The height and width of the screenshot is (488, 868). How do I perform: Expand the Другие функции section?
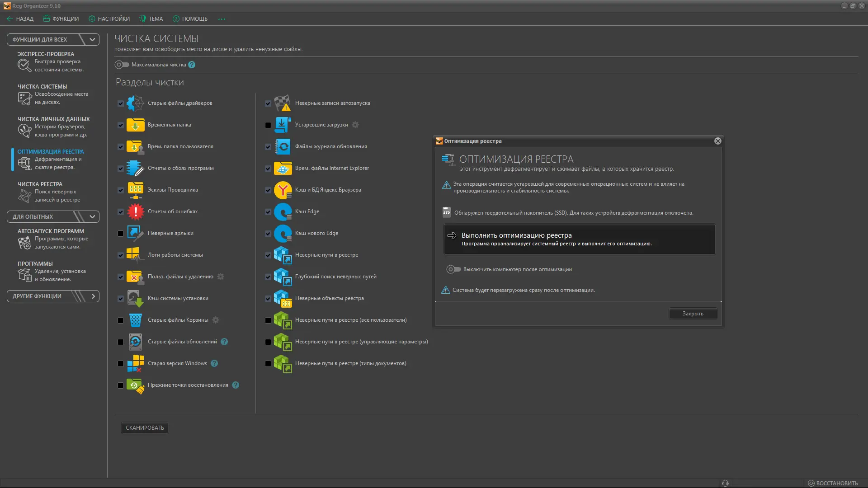[93, 296]
